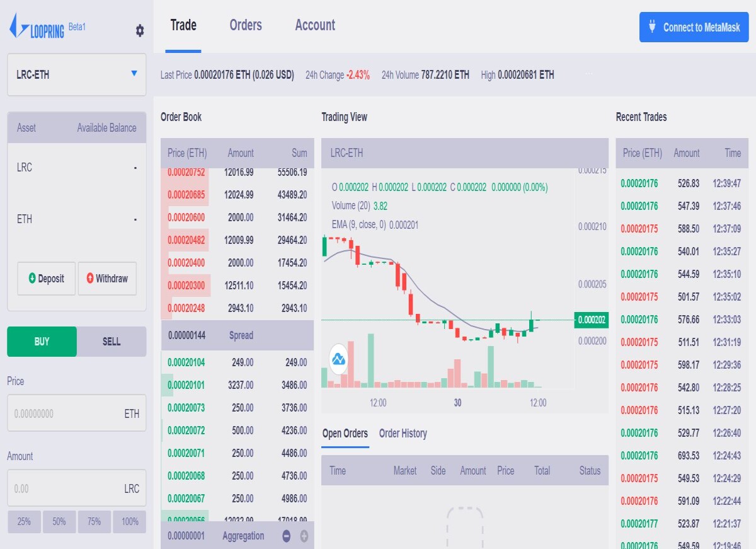Click the 0.00000144 Spread value
This screenshot has height=549, width=756.
(187, 335)
